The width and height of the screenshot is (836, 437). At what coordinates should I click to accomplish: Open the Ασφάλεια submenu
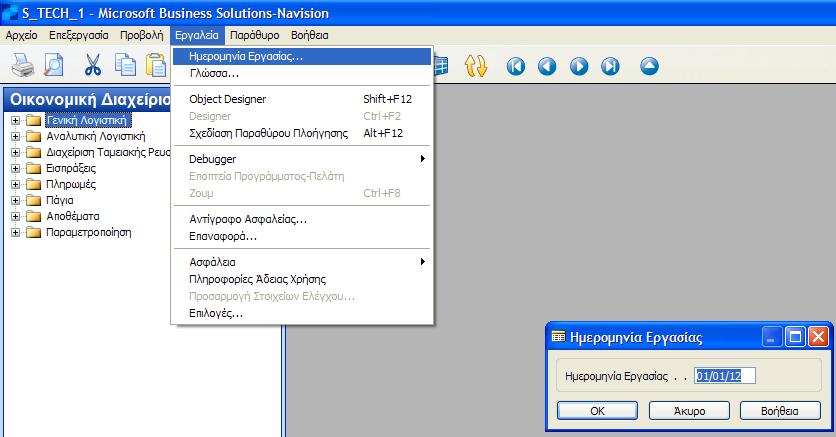pos(302,262)
